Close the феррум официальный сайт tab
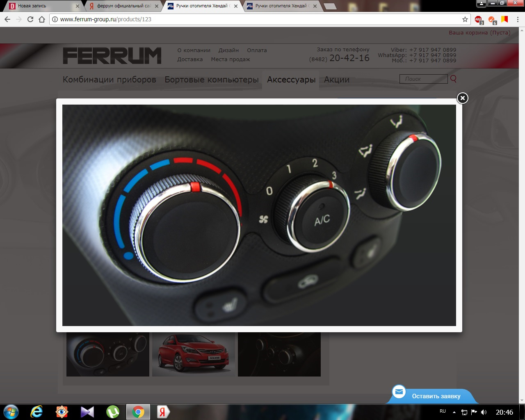Viewport: 525px width, 420px height. pyautogui.click(x=157, y=6)
